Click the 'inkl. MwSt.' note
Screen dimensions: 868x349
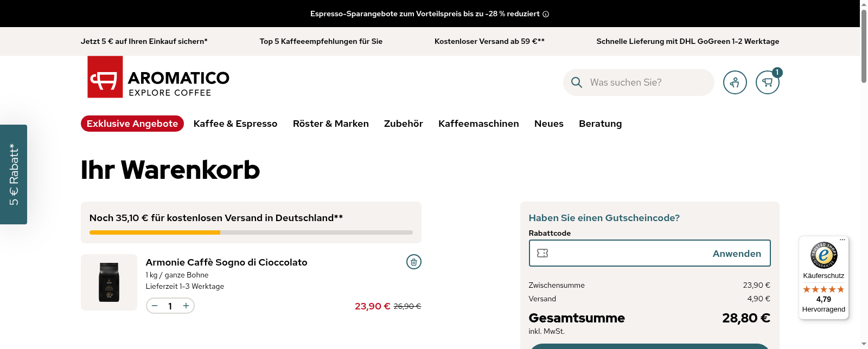coord(547,331)
